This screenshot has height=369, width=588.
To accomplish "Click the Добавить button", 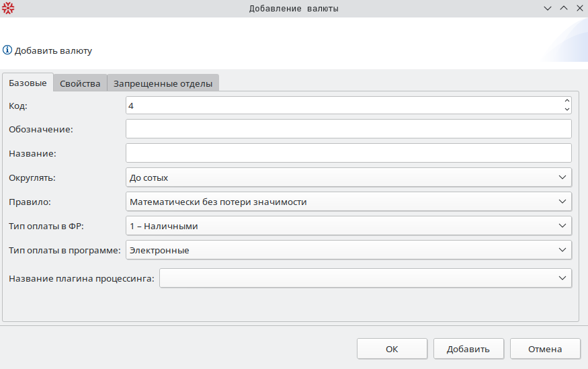I will [x=467, y=349].
